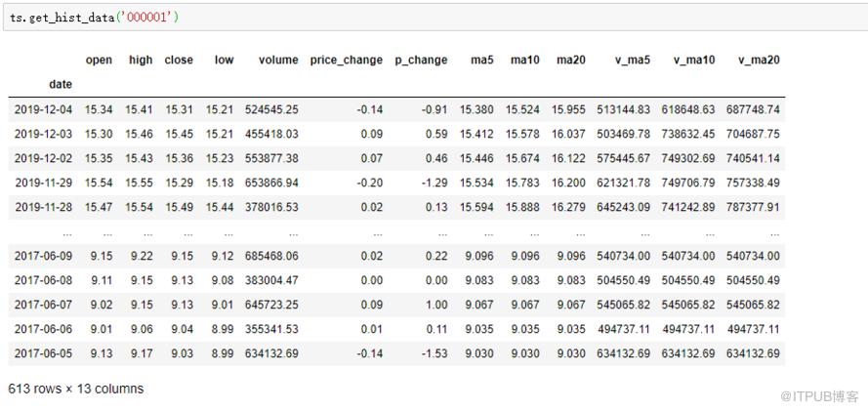
Task: Click the 'date' index label
Action: [x=61, y=85]
